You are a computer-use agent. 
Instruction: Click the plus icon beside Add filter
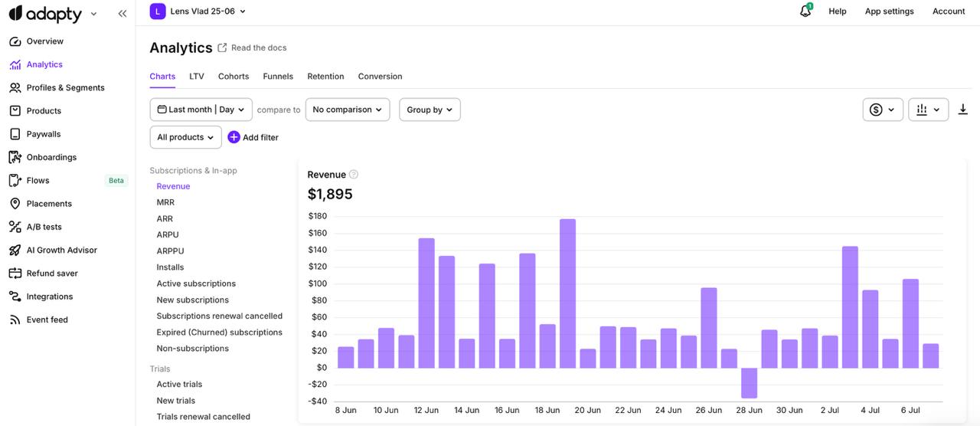click(x=234, y=137)
